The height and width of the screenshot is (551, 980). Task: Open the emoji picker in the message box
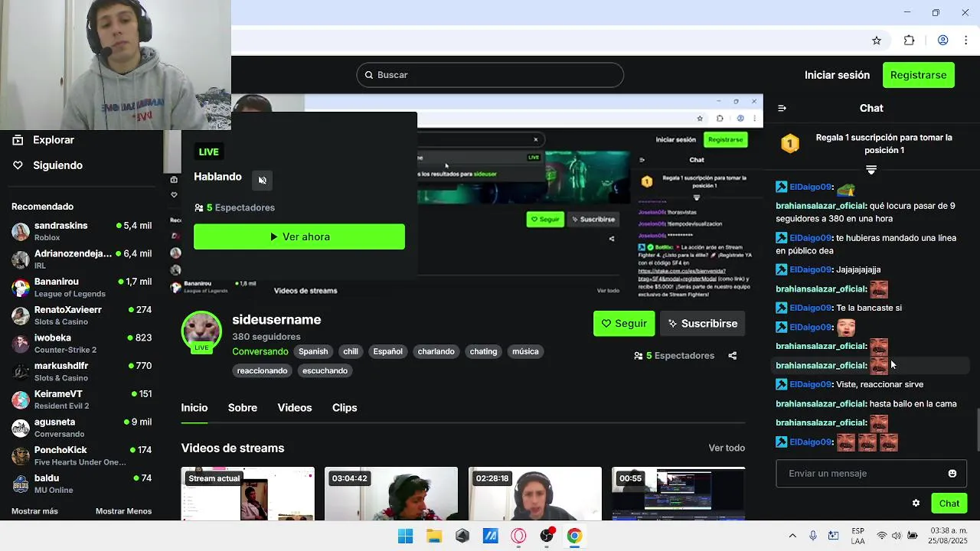click(x=952, y=474)
